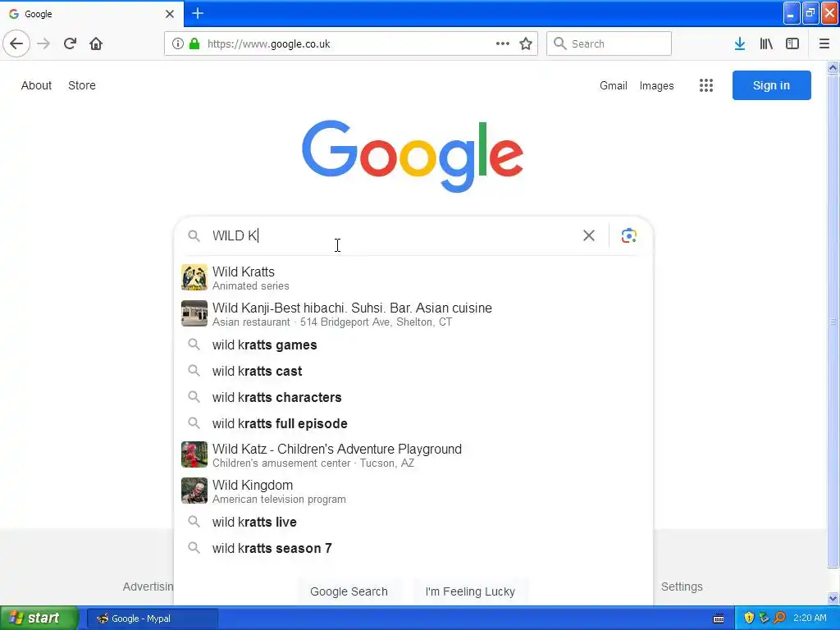Click the Google logo
This screenshot has height=630, width=840.
(x=413, y=155)
